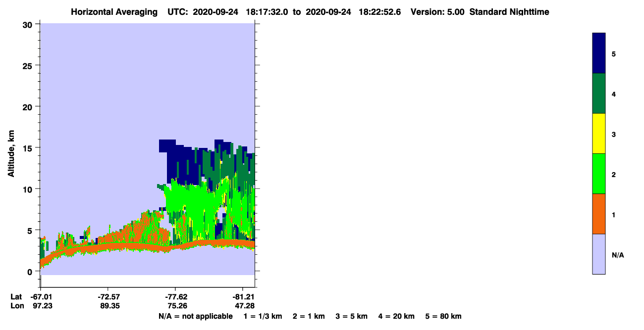Click the lavender N/A colorbar segment
Viewport: 644px width, 330px height.
click(599, 254)
